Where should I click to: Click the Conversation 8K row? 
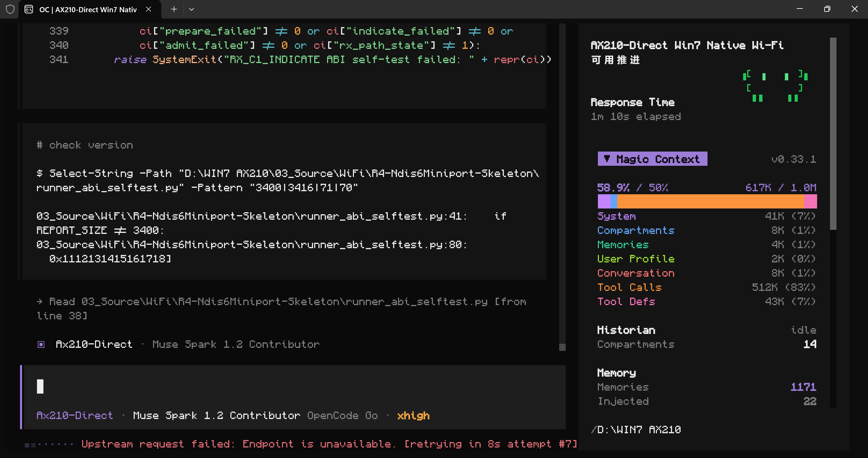[706, 273]
